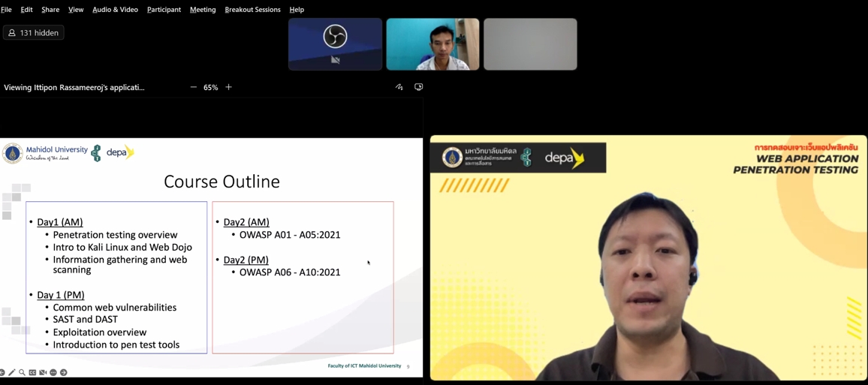Toggle the slideshow camera button
The height and width of the screenshot is (385, 868).
click(x=43, y=372)
